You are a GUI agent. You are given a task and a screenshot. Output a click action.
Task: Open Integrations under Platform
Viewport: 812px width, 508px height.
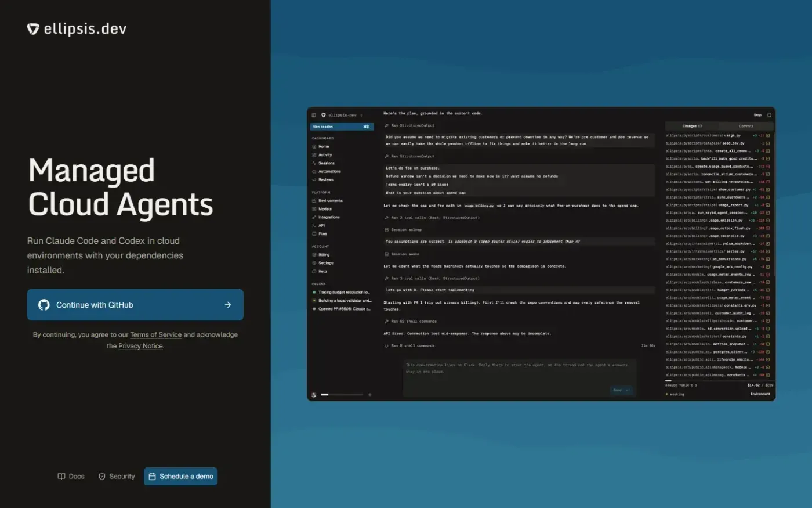point(326,217)
